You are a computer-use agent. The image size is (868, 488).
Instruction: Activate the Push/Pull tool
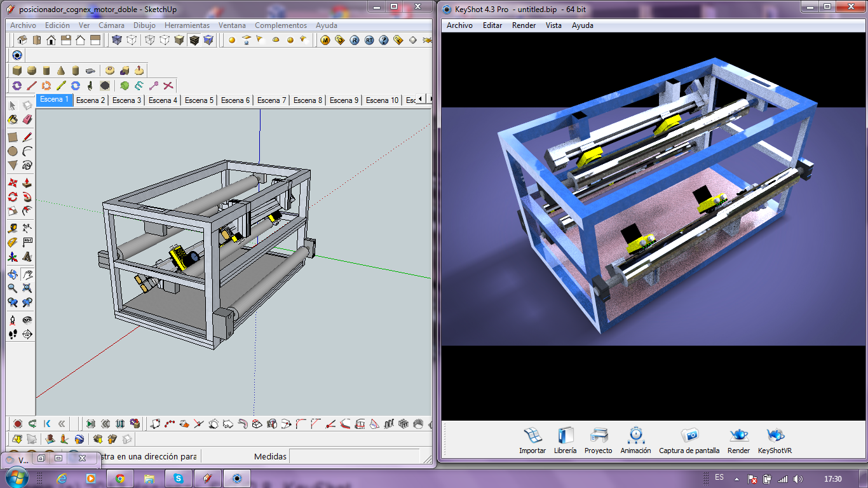[x=26, y=183]
